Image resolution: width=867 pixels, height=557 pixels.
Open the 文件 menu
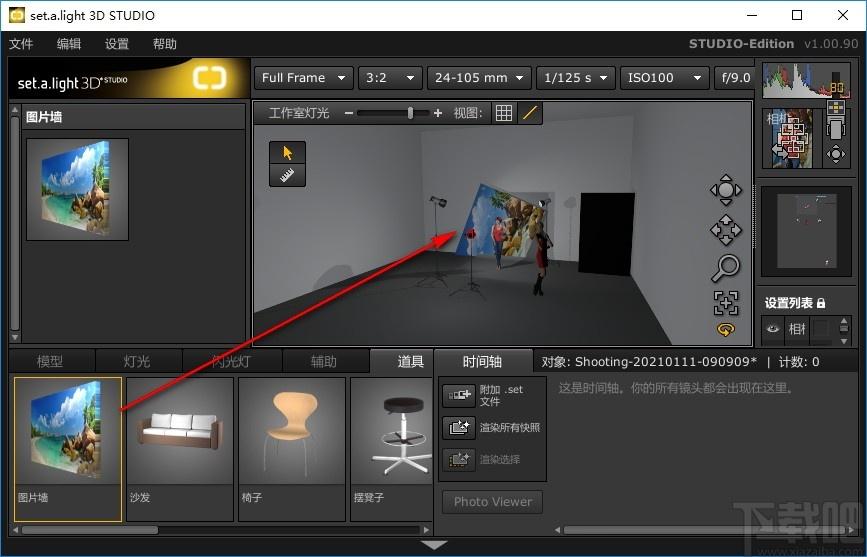pyautogui.click(x=21, y=44)
